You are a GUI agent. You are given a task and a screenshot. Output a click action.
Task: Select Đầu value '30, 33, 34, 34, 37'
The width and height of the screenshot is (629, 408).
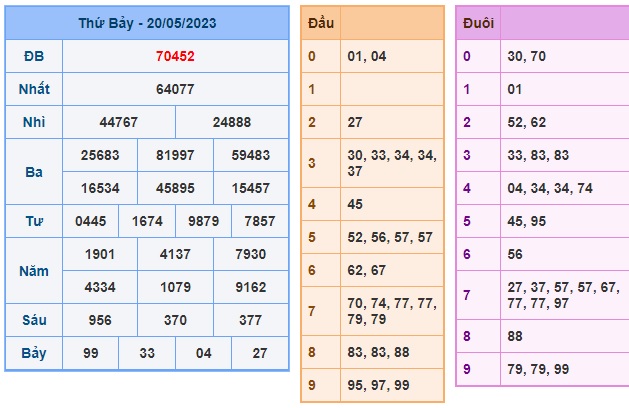pyautogui.click(x=392, y=163)
